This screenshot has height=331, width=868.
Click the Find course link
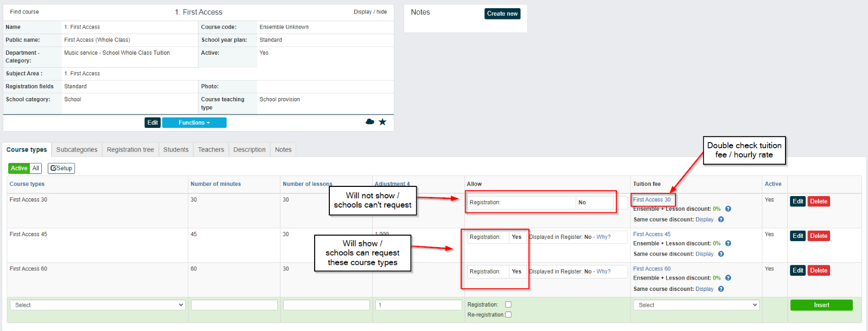coord(24,12)
